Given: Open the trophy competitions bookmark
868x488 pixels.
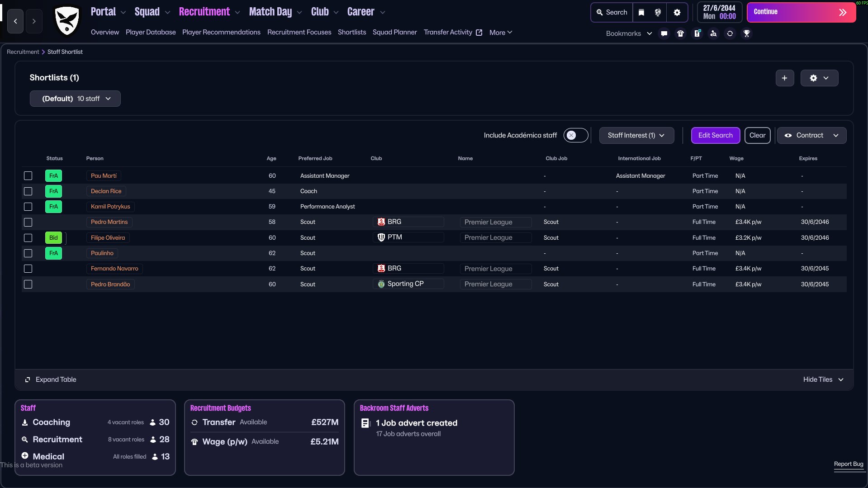Looking at the screenshot, I should [x=747, y=33].
